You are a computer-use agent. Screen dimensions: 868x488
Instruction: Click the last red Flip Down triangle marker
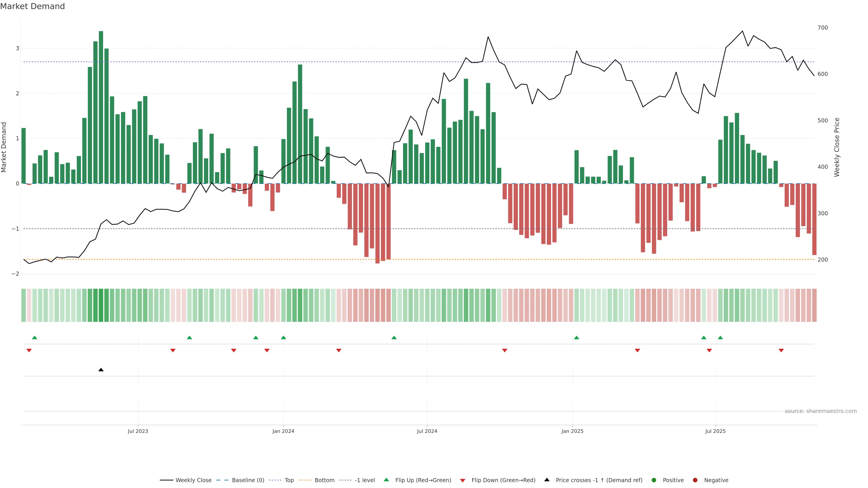(781, 351)
